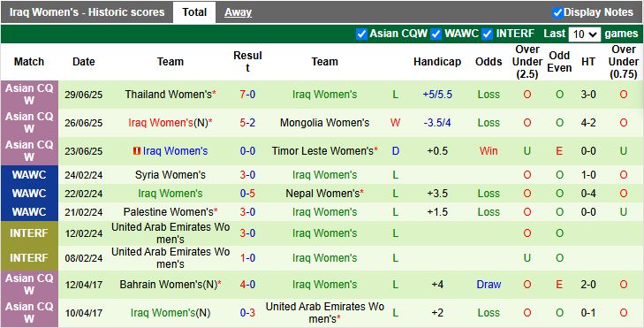Viewport: 644px width, 328px height.
Task: Open the 0-5 result against Nepal
Action: coord(247,194)
